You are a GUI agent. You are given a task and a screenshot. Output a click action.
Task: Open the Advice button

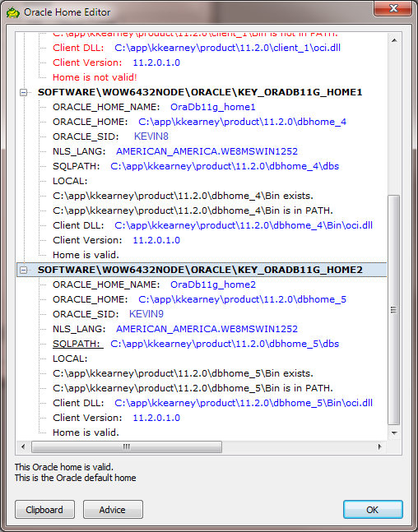113,509
